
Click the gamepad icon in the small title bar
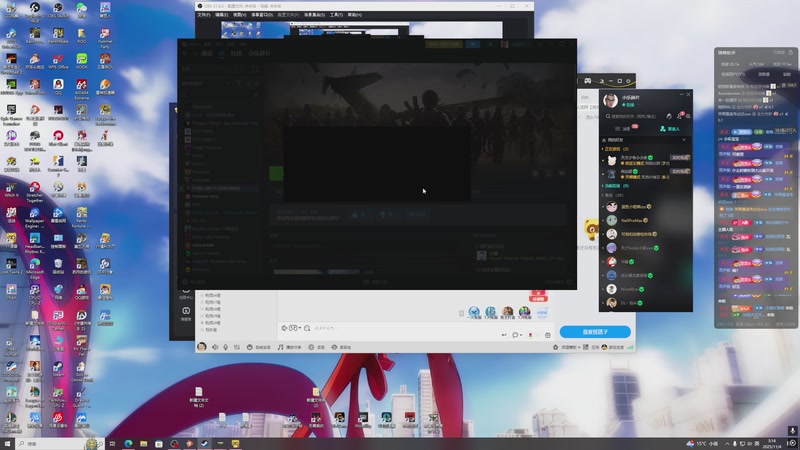click(588, 81)
